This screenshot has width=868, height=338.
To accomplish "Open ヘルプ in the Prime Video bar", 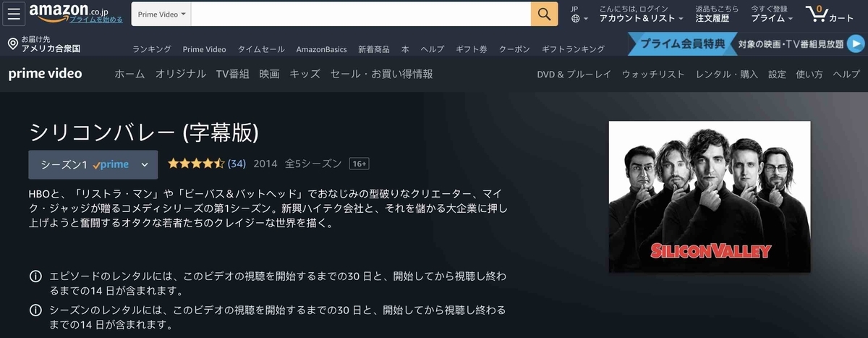I will (x=846, y=74).
